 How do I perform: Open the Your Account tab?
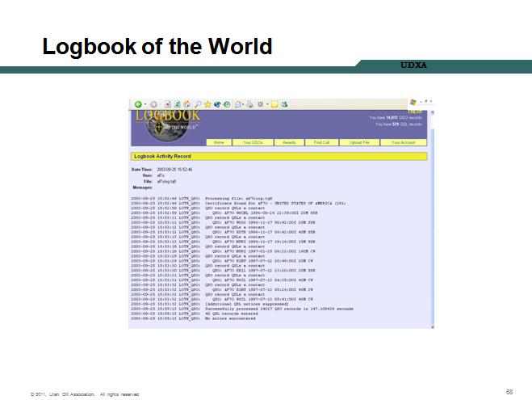[x=404, y=142]
